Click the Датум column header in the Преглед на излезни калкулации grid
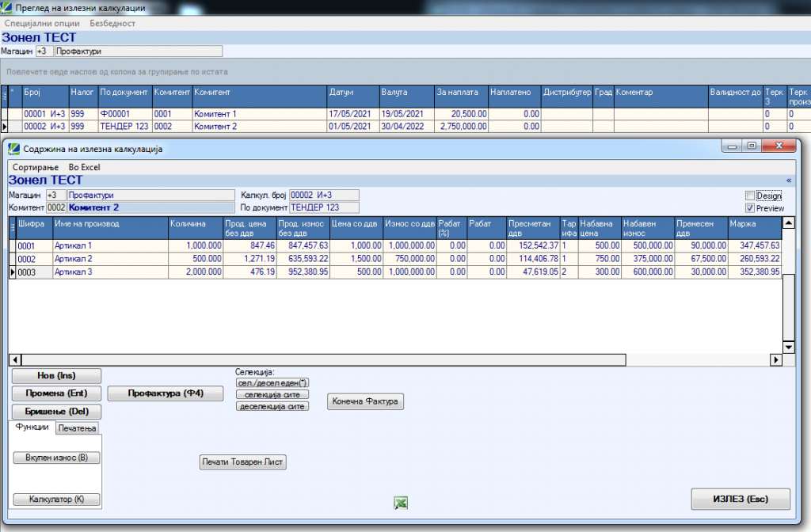 353,97
